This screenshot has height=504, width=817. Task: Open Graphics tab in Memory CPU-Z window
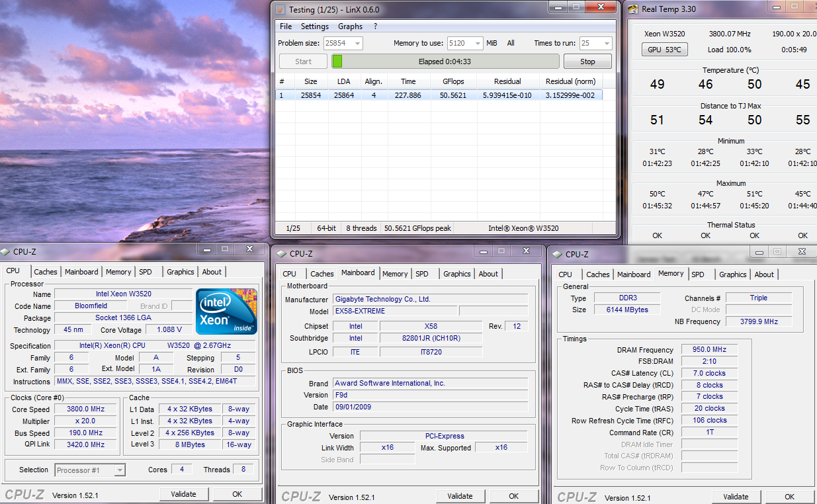click(733, 274)
